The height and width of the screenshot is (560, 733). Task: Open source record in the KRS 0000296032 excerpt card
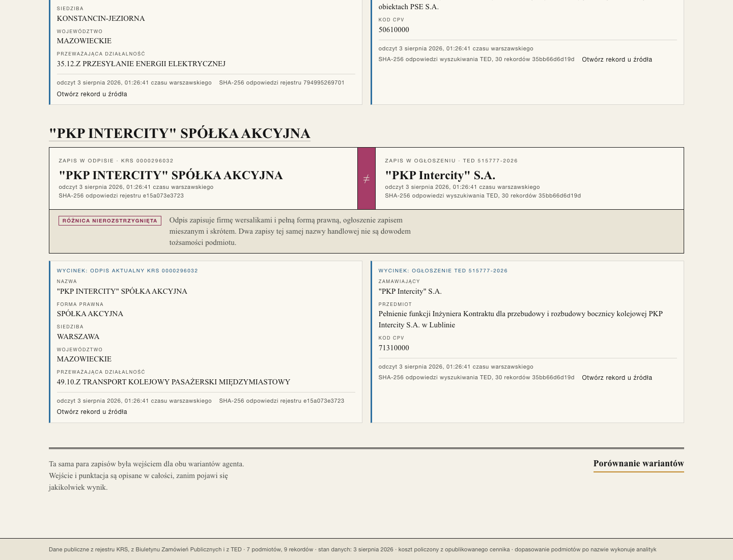[92, 412]
